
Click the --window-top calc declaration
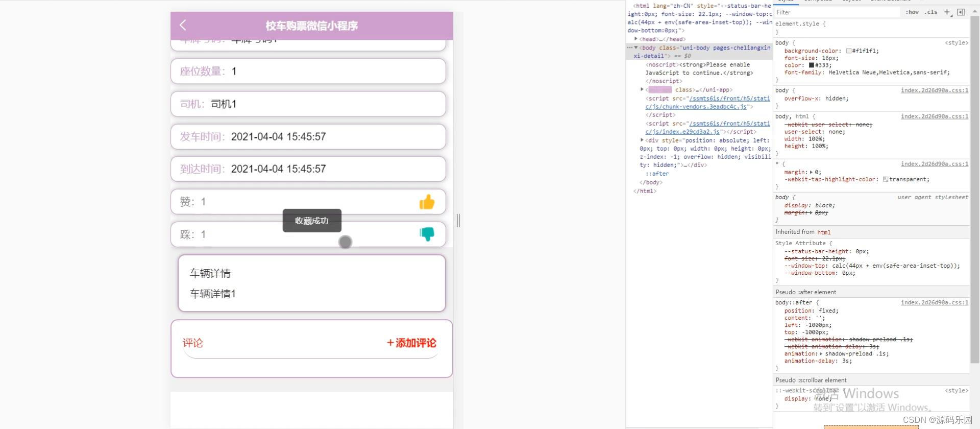point(872,266)
